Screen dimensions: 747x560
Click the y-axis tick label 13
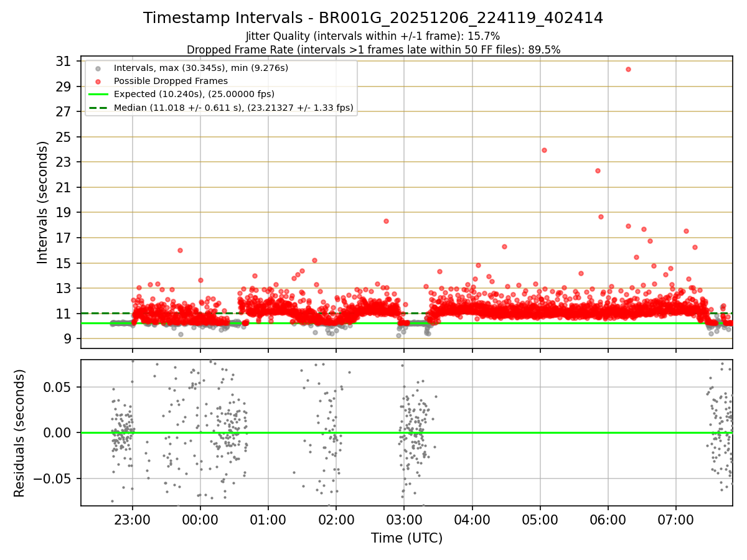pos(63,288)
